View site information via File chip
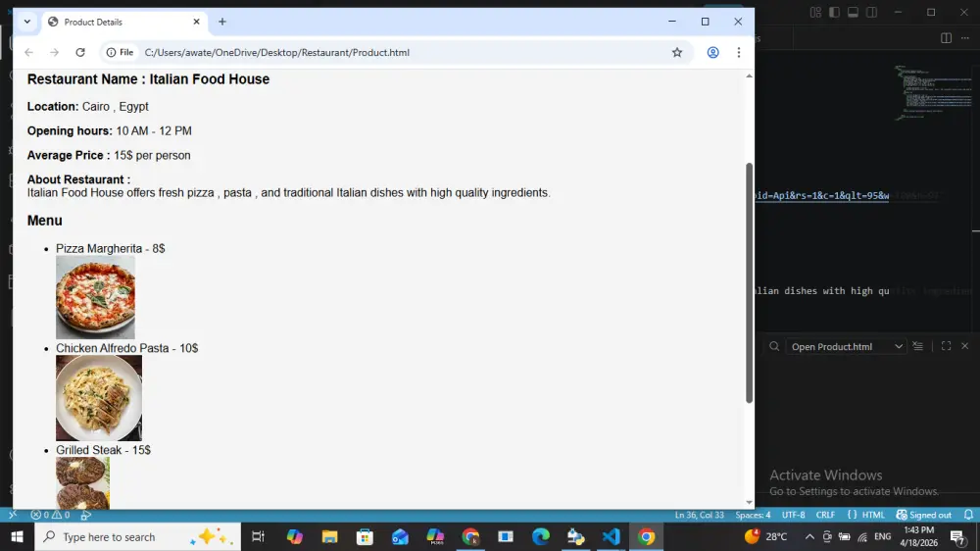980x551 pixels. pos(120,53)
